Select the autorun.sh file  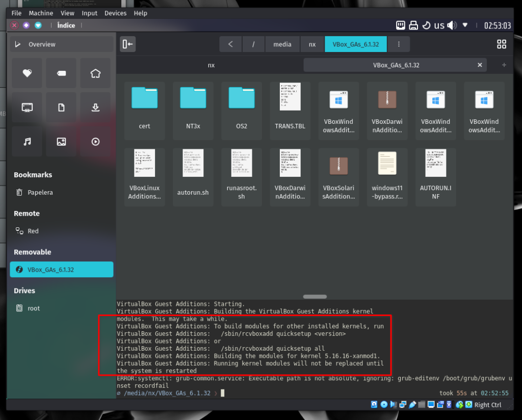(193, 177)
